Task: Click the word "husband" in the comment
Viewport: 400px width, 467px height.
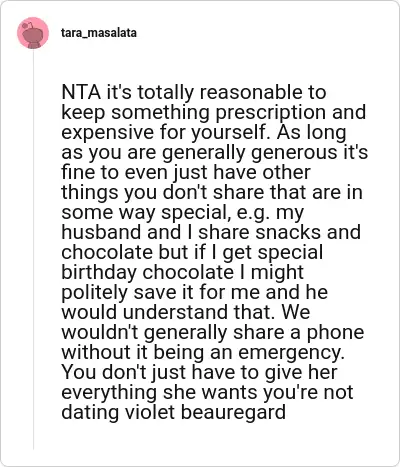Action: click(x=101, y=232)
